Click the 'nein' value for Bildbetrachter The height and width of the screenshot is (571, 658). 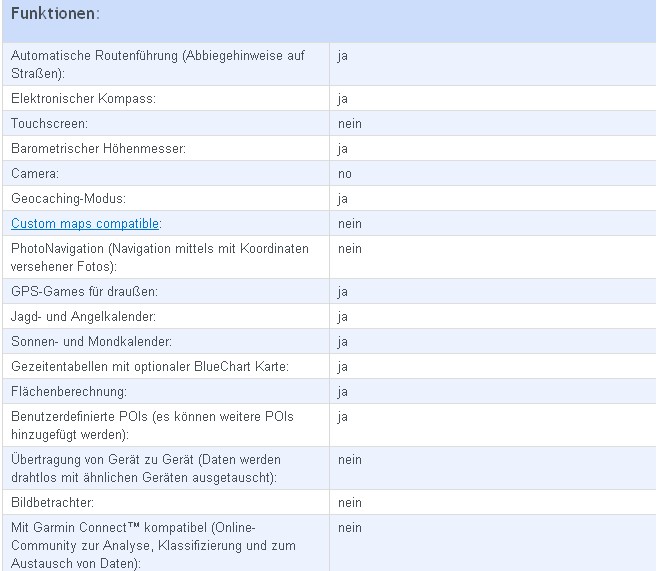pyautogui.click(x=350, y=503)
